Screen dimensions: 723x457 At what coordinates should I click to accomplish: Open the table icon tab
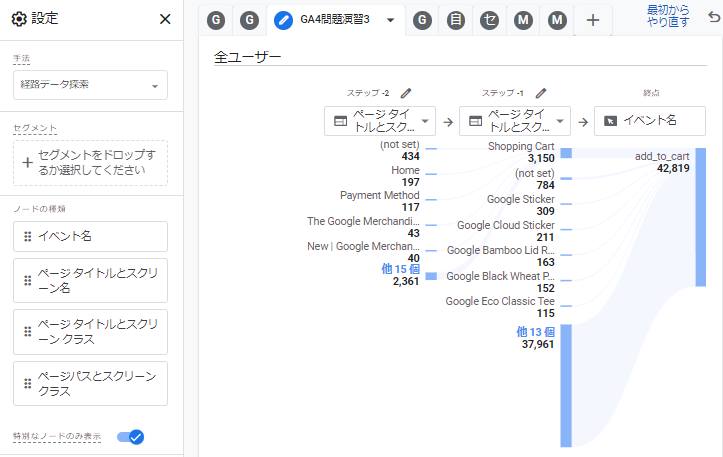pyautogui.click(x=456, y=20)
